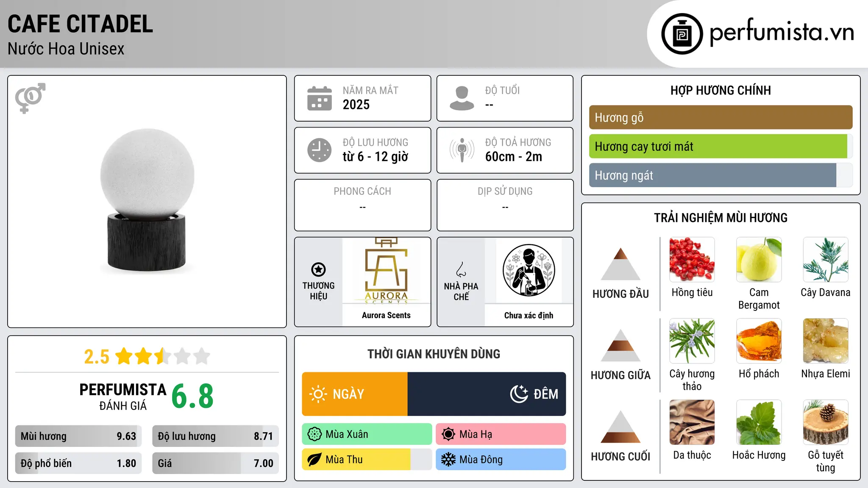This screenshot has height=488, width=868.
Task: Click the CAFE CITADEL title
Action: click(80, 24)
